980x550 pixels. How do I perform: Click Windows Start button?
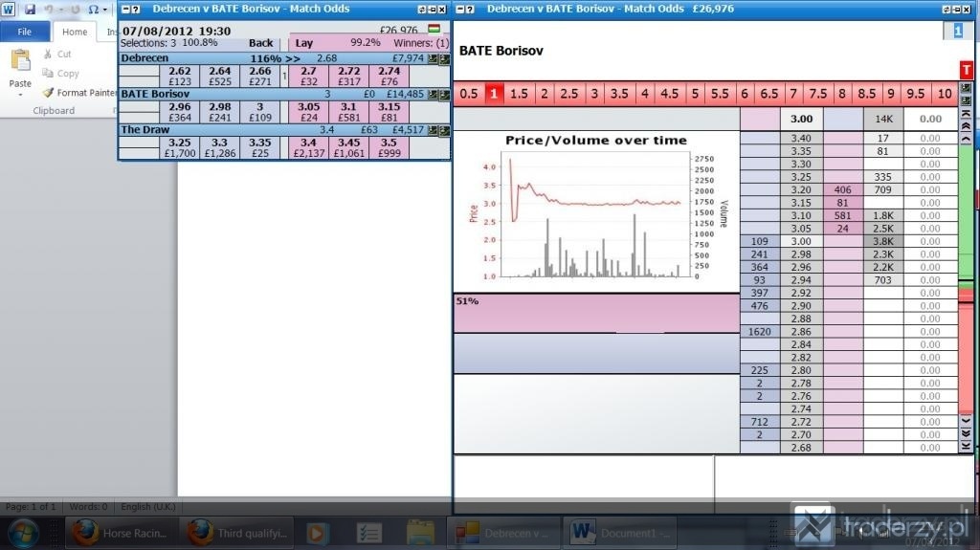23,533
